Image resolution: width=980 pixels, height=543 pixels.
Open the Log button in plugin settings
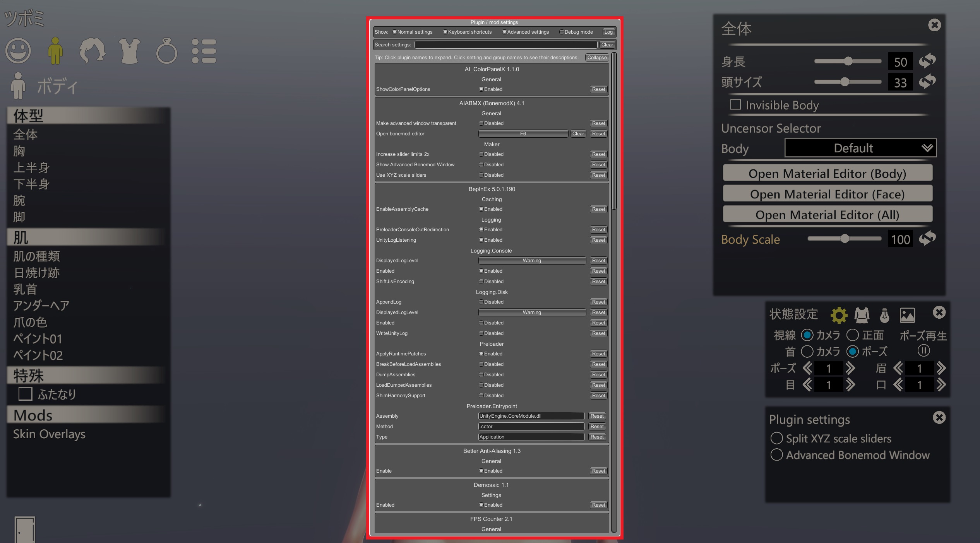[x=608, y=32]
